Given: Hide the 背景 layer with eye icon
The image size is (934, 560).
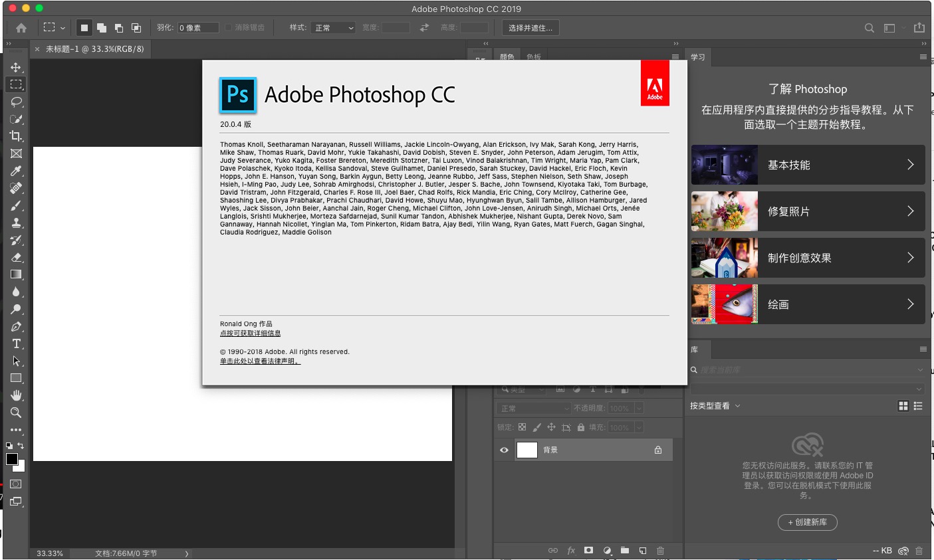Looking at the screenshot, I should pos(504,450).
